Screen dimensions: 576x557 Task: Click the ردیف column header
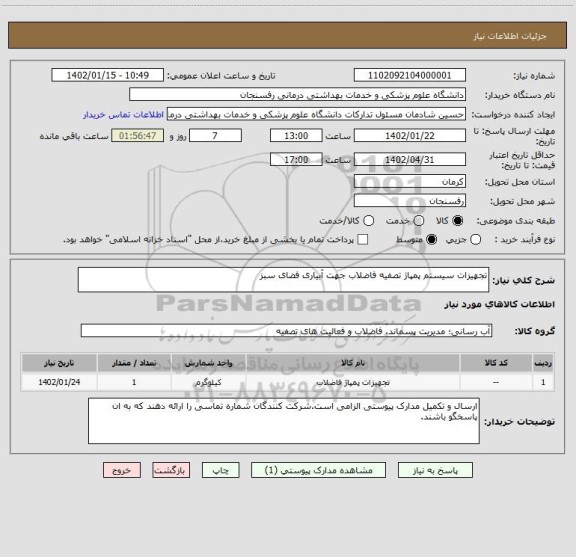point(543,363)
